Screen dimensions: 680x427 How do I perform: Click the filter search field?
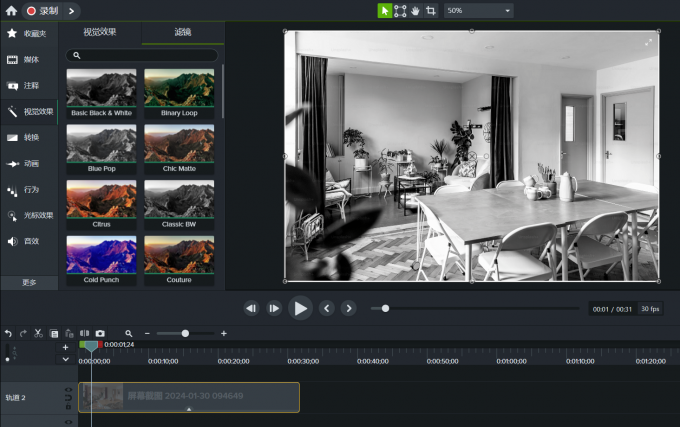coord(142,55)
